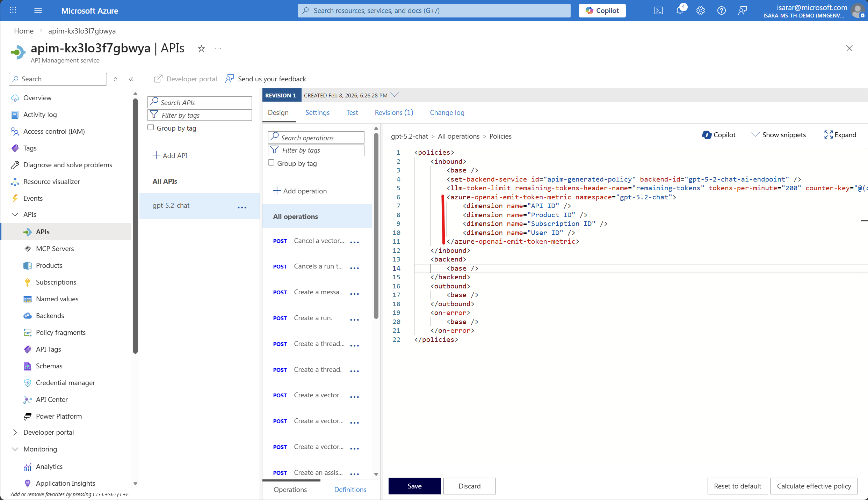868x500 pixels.
Task: Open the more options ellipsis beside title
Action: (x=218, y=49)
